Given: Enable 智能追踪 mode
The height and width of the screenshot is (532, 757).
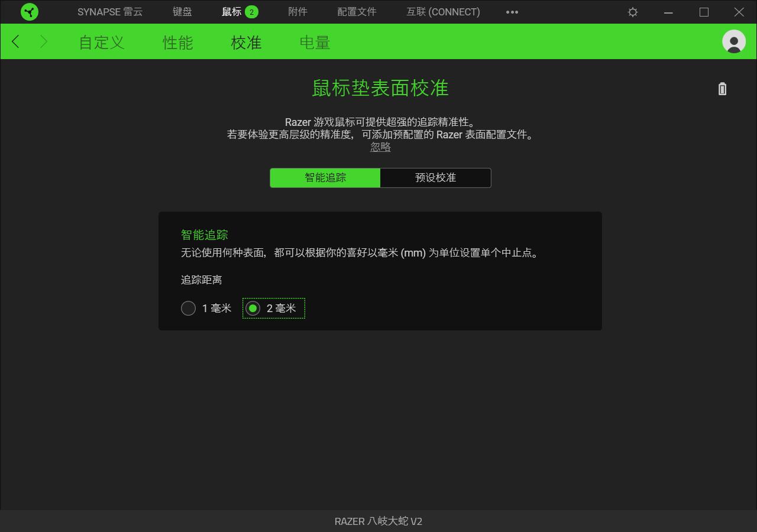Looking at the screenshot, I should 325,177.
